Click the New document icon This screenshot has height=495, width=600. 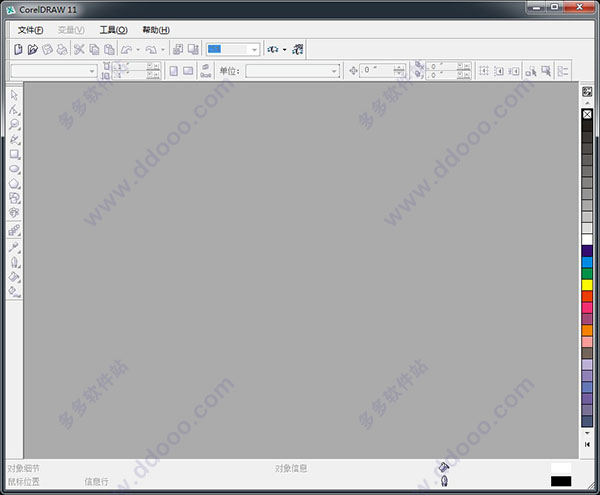[x=18, y=49]
